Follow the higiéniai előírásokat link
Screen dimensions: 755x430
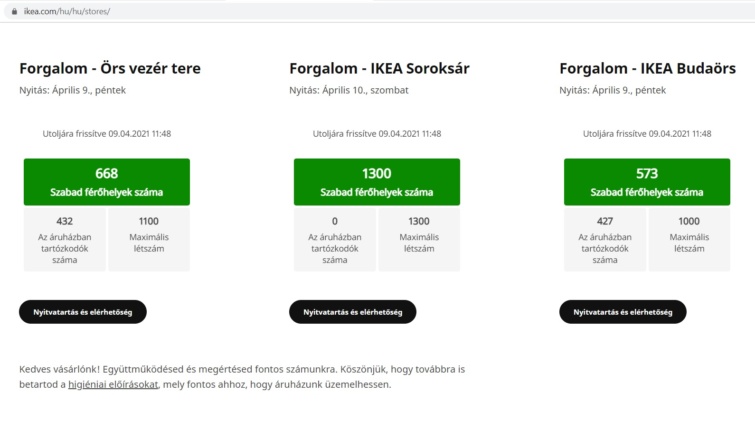click(113, 384)
